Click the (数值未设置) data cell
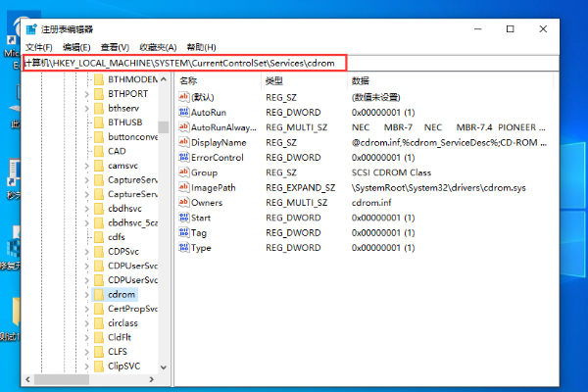The height and width of the screenshot is (392, 588). tap(375, 97)
